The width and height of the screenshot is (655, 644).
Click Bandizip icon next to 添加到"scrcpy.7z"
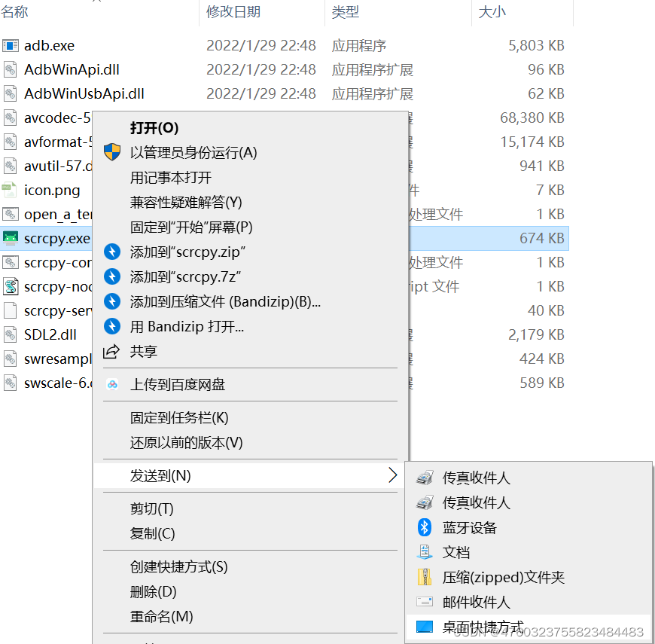click(112, 276)
